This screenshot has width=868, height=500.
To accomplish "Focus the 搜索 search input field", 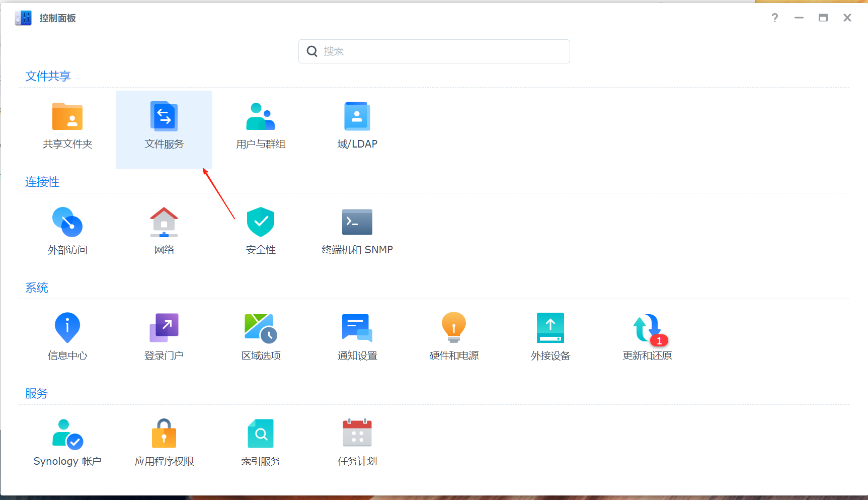I will [434, 51].
